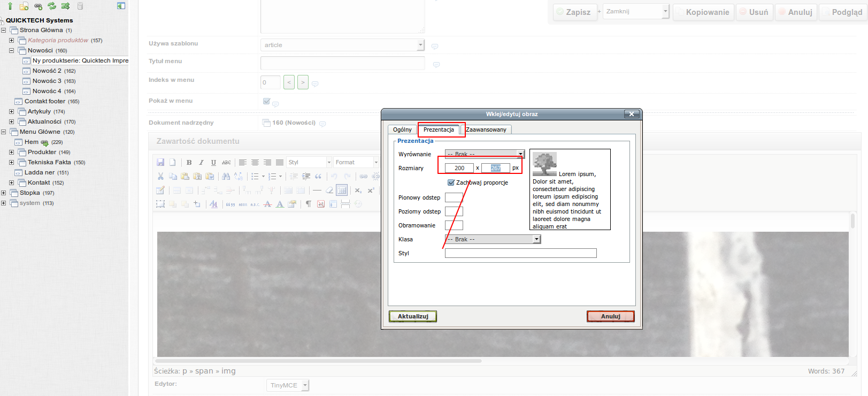Open the Zamknij action dropdown

pyautogui.click(x=636, y=11)
